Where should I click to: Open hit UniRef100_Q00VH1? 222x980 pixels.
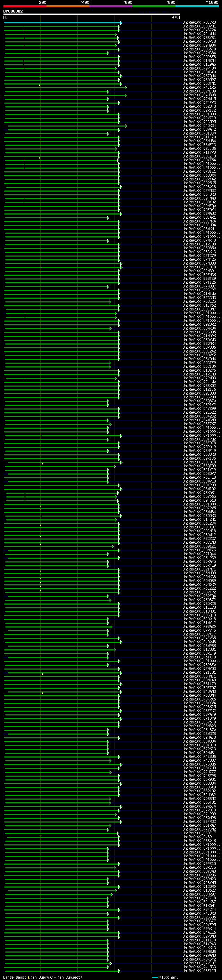pyautogui.click(x=199, y=27)
